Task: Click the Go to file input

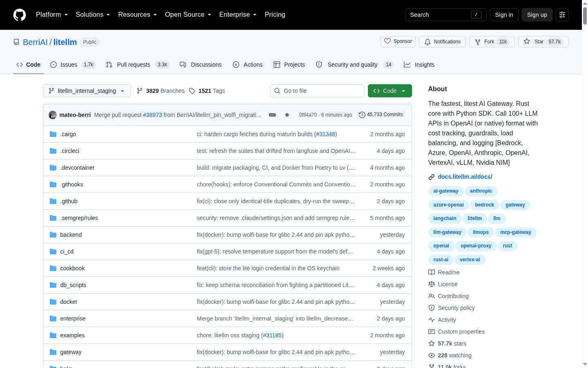Action: [317, 91]
